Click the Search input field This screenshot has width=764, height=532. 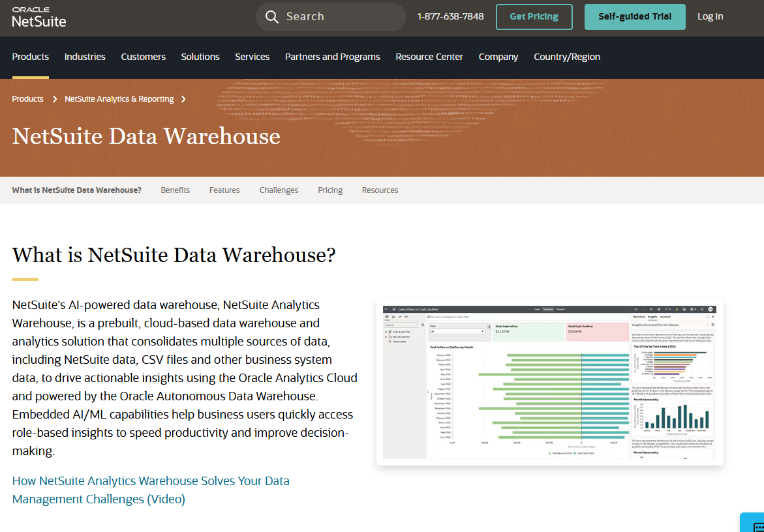click(331, 17)
